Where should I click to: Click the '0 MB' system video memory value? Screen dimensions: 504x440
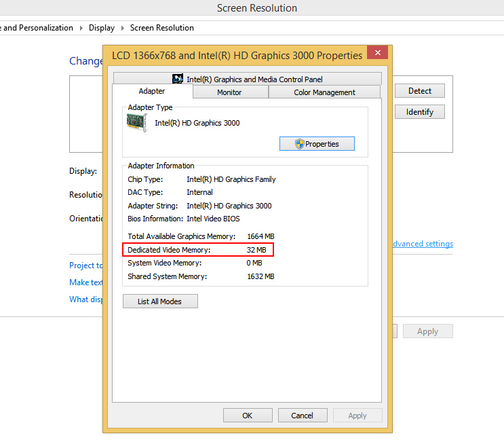pyautogui.click(x=254, y=263)
